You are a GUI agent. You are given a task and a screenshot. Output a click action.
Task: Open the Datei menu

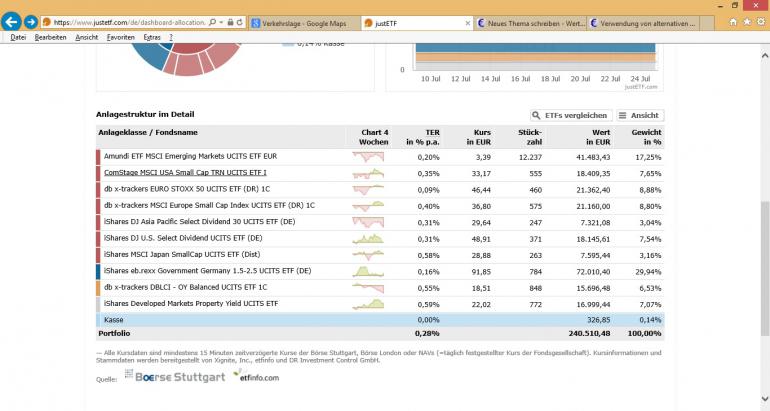pyautogui.click(x=18, y=37)
